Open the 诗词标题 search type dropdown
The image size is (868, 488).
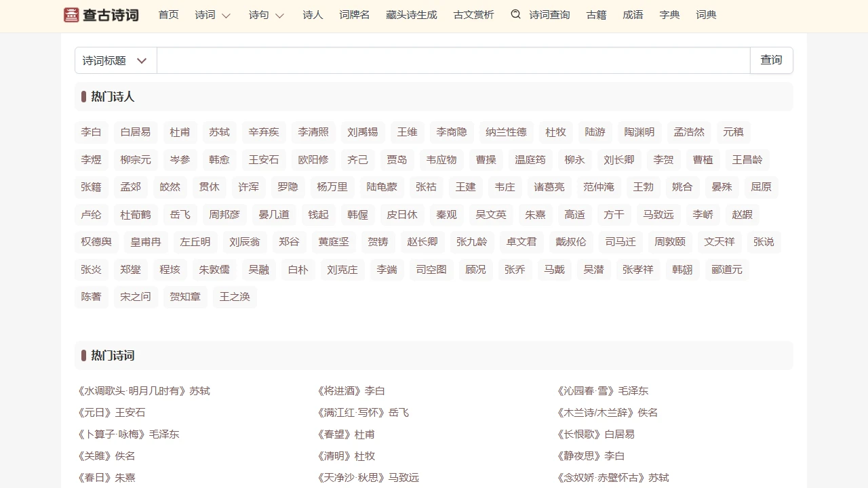(x=115, y=60)
